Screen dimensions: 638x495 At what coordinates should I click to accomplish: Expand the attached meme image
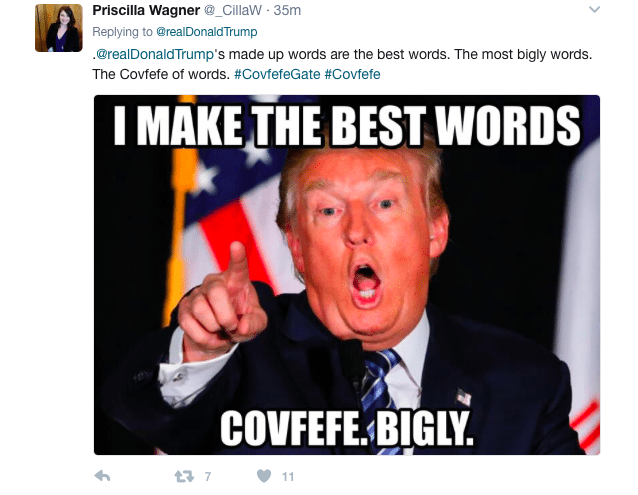pos(347,275)
